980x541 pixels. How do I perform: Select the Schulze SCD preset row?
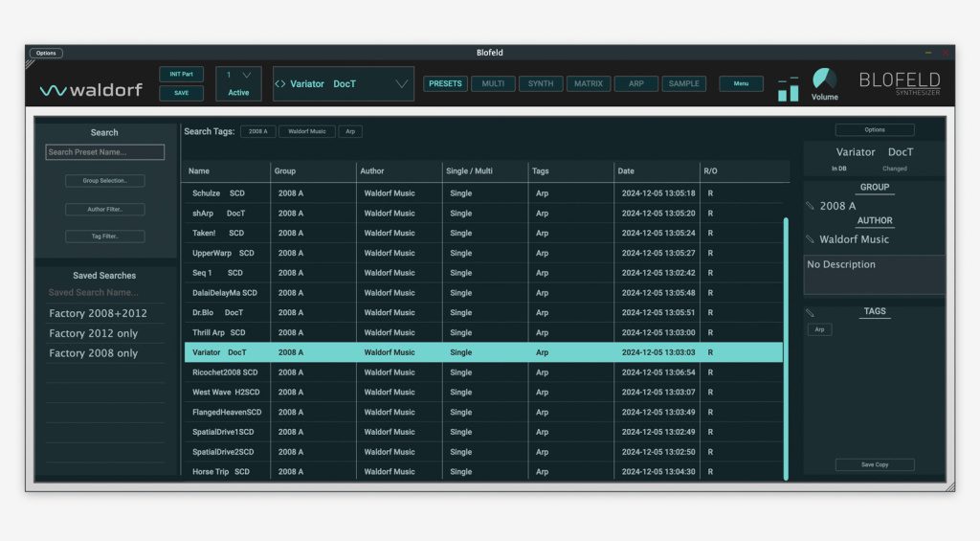pos(483,193)
